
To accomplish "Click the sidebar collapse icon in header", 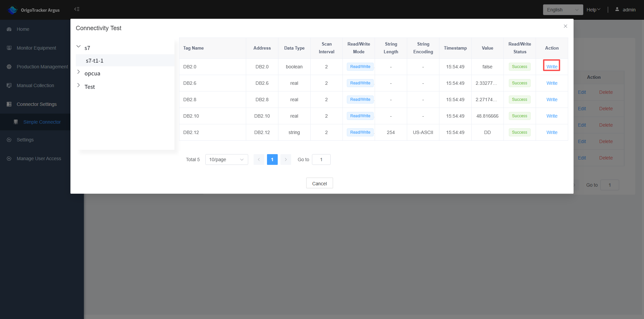I will tap(77, 9).
